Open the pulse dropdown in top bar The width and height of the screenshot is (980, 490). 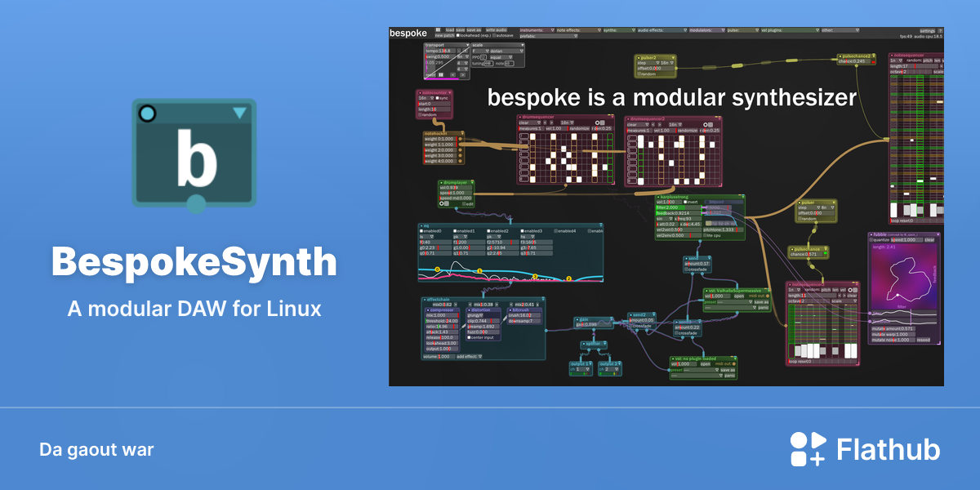tap(743, 30)
